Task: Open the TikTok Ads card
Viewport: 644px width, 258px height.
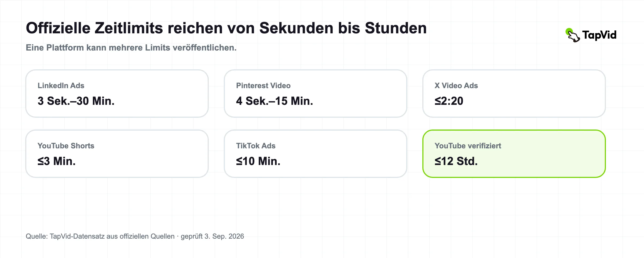Action: (316, 154)
